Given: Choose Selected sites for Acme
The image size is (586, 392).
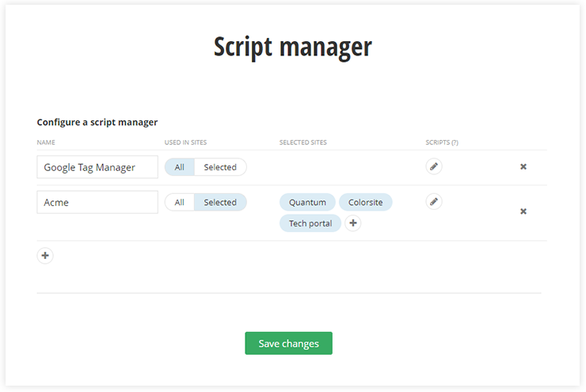Looking at the screenshot, I should 220,202.
